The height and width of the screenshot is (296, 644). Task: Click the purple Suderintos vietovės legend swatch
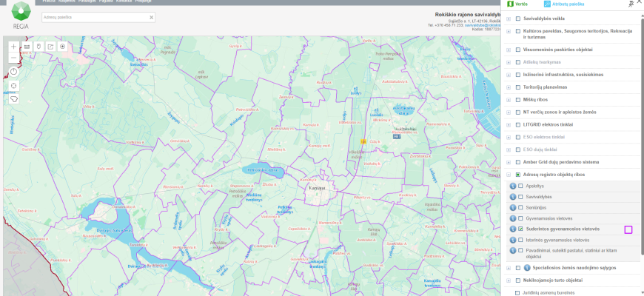point(628,229)
